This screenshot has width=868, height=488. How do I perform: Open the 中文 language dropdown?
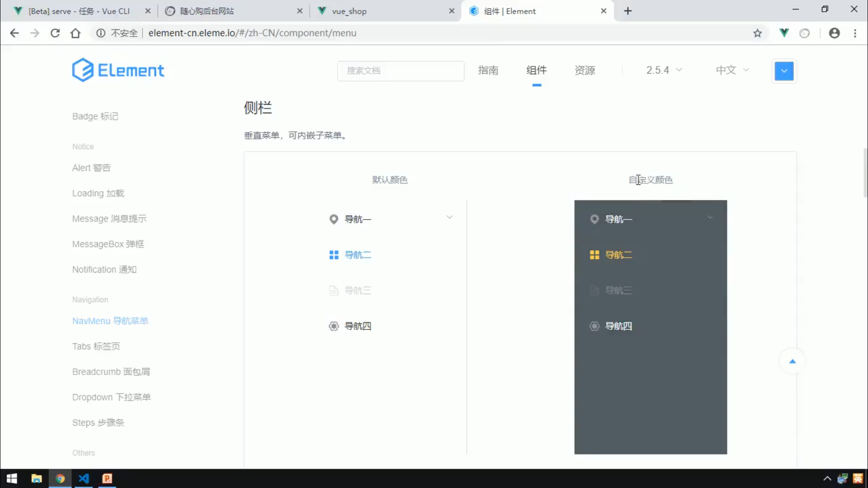tap(732, 70)
